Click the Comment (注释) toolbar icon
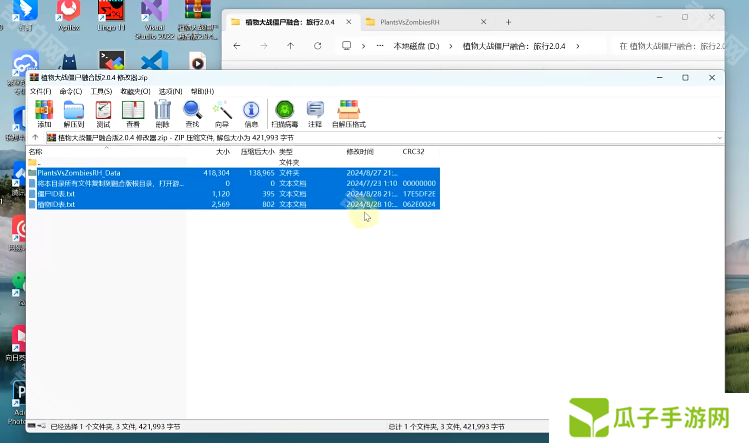Viewport: 749px width, 443px height. click(315, 114)
